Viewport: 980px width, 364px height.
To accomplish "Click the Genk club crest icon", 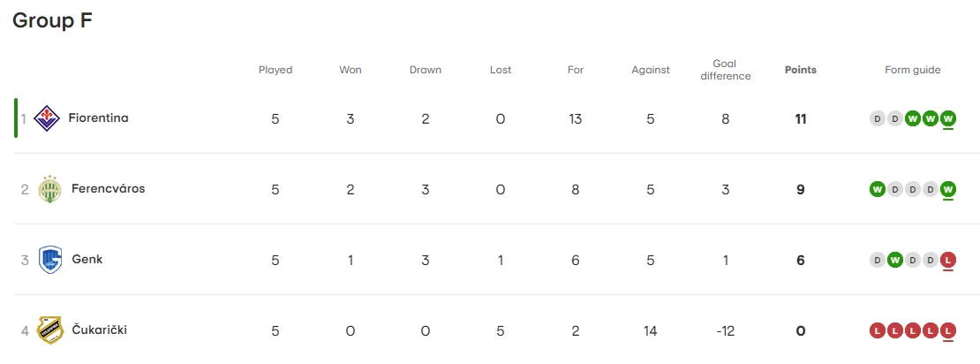I will tap(50, 260).
